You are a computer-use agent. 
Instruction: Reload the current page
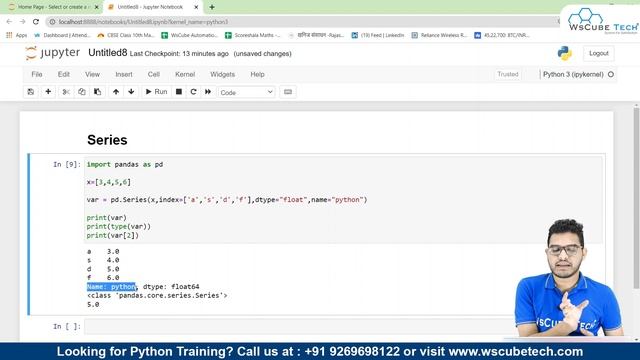point(36,22)
